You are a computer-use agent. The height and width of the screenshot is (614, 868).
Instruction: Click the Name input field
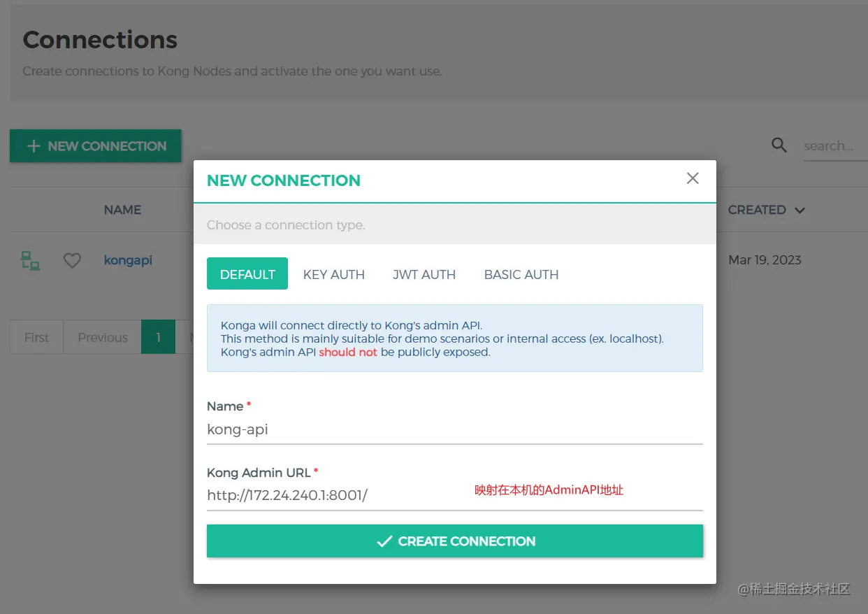click(454, 429)
